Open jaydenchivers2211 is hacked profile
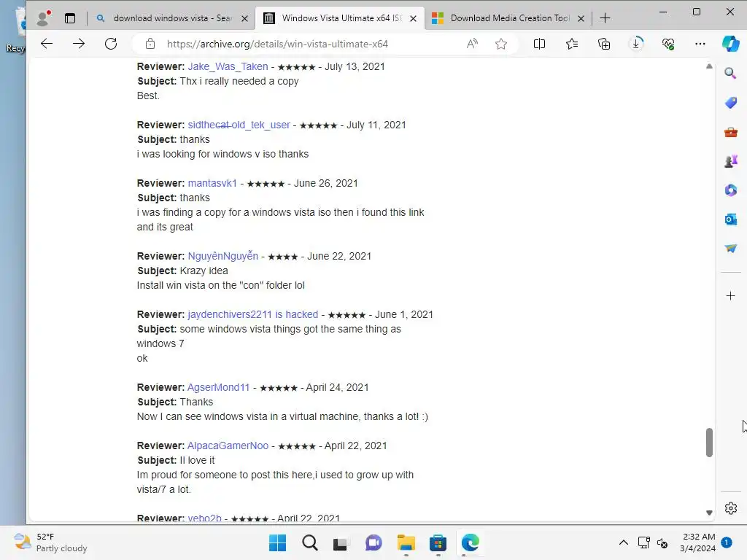The width and height of the screenshot is (747, 560). pyautogui.click(x=252, y=314)
